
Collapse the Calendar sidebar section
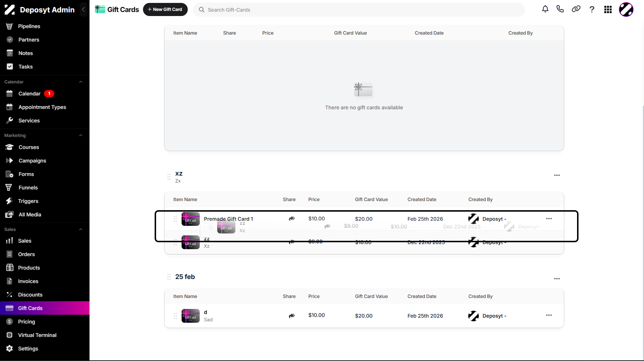81,82
